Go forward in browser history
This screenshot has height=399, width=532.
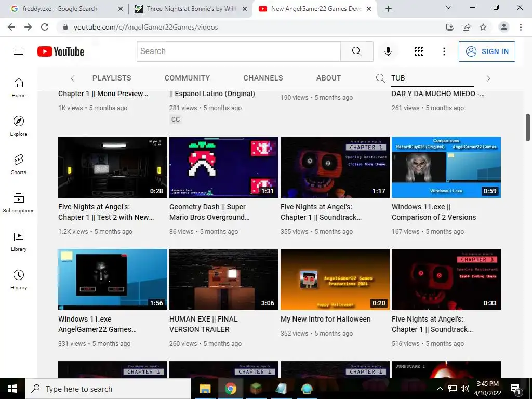tap(28, 27)
